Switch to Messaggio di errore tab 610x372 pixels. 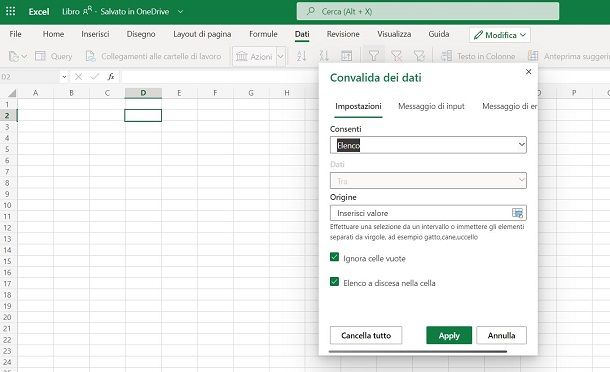click(x=509, y=106)
